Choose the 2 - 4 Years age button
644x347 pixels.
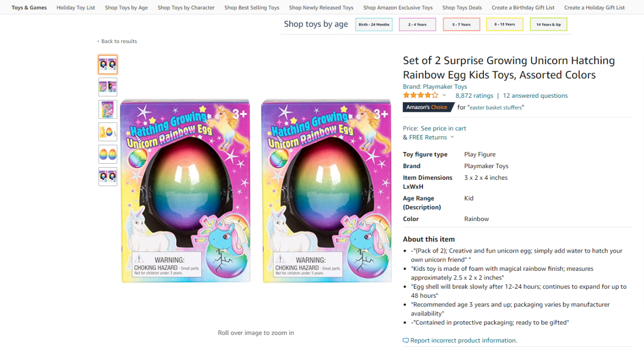[417, 24]
